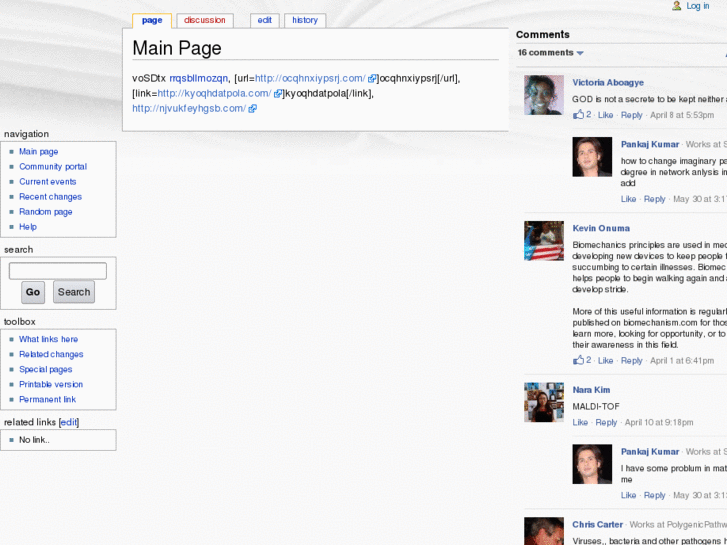Open Victoria Aboagye's profile picture
Screen dimensions: 727x545
click(544, 95)
